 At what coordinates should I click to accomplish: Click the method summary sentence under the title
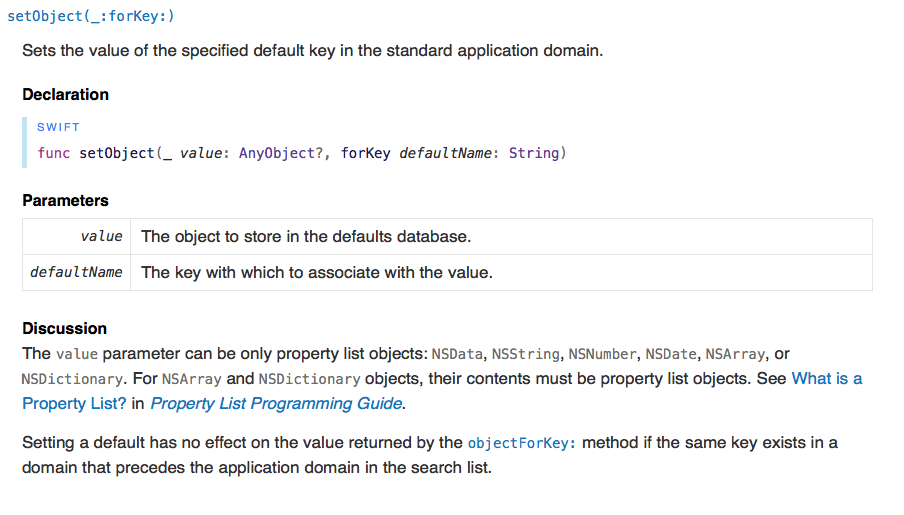point(312,50)
